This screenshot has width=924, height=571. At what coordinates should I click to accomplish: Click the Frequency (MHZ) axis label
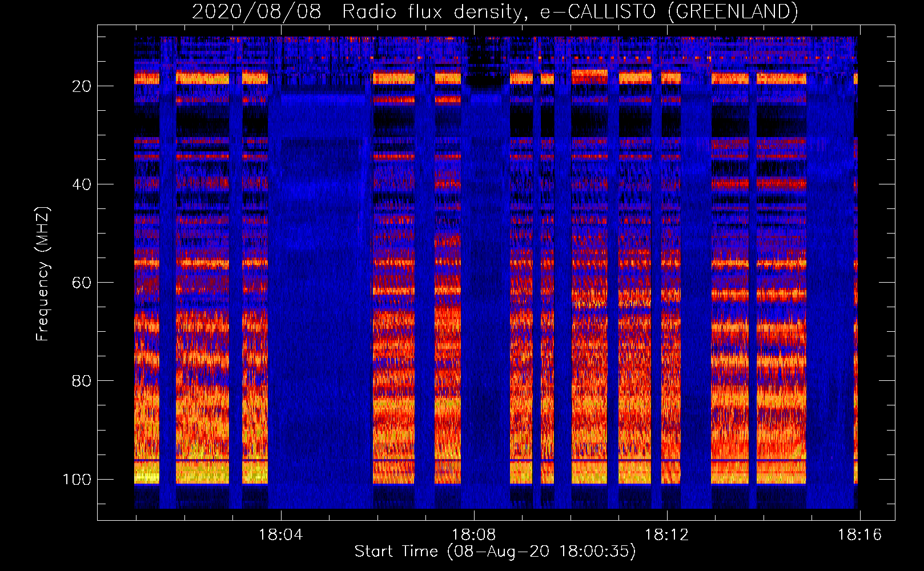(43, 274)
